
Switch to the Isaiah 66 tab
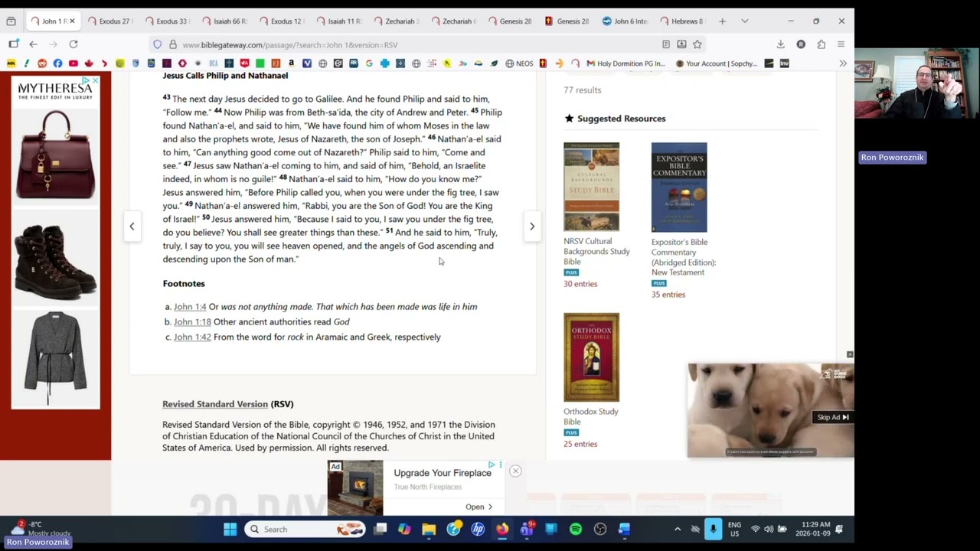coord(224,21)
